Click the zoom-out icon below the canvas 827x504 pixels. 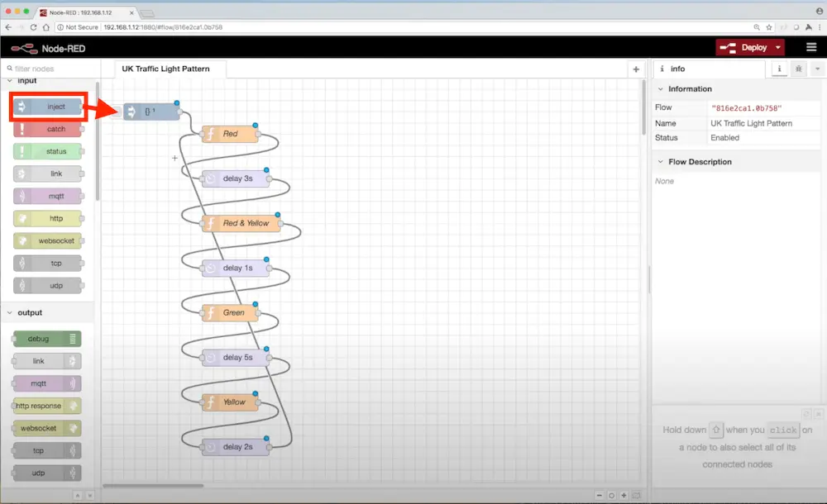[600, 495]
